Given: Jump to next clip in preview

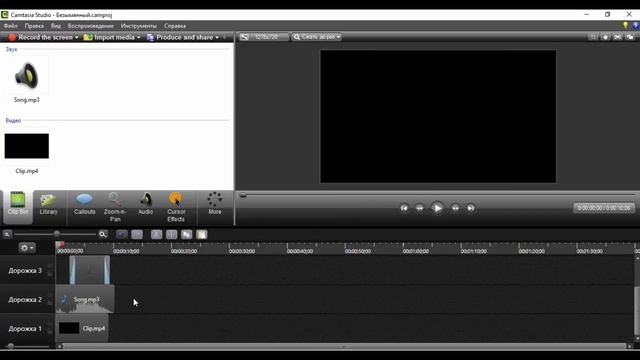Looking at the screenshot, I should tap(471, 208).
